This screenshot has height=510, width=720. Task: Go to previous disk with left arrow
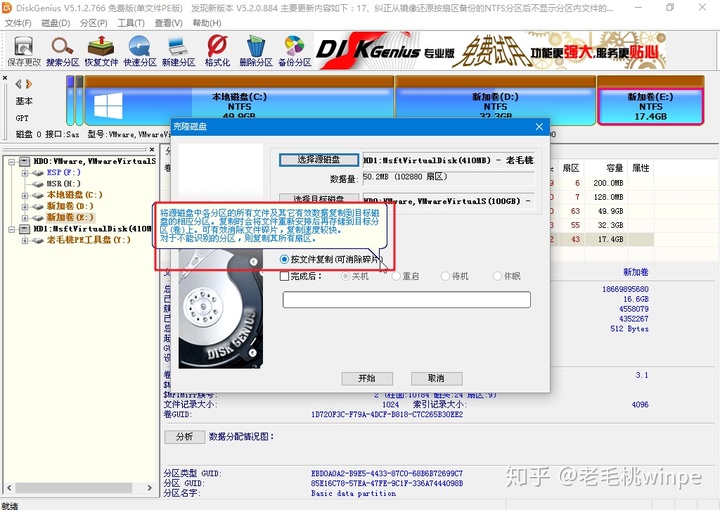18,84
